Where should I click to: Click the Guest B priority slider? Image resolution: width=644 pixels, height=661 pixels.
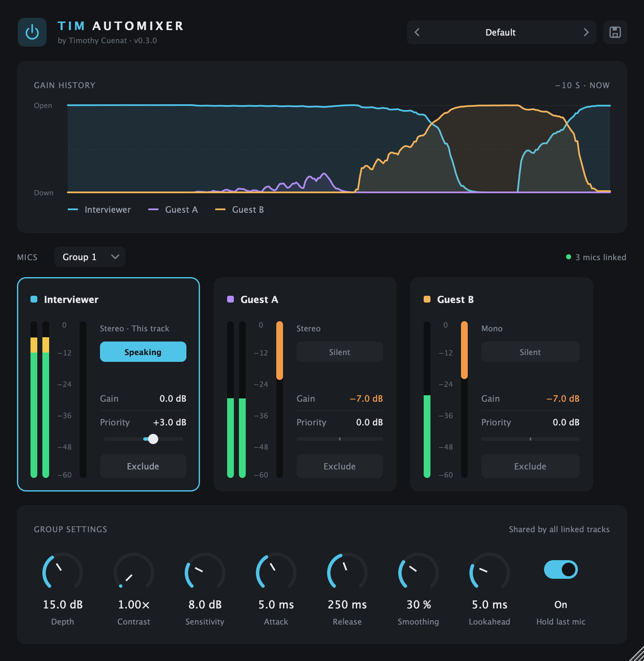[530, 439]
